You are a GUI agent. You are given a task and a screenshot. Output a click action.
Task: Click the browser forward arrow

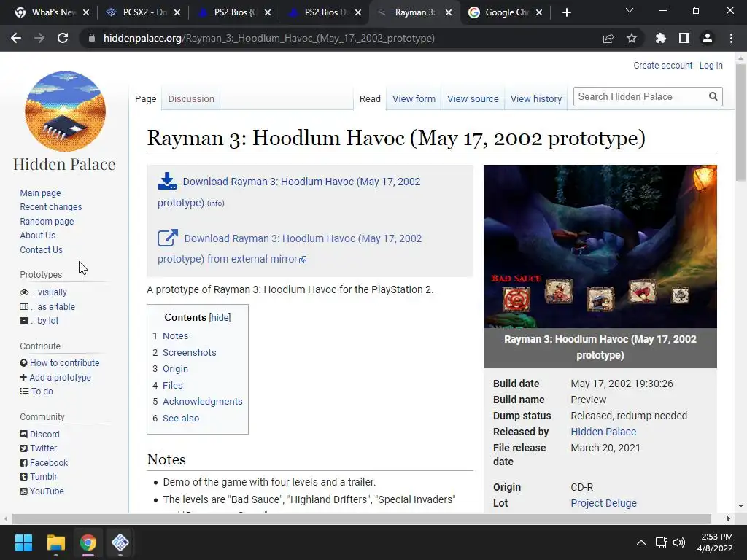(x=39, y=38)
